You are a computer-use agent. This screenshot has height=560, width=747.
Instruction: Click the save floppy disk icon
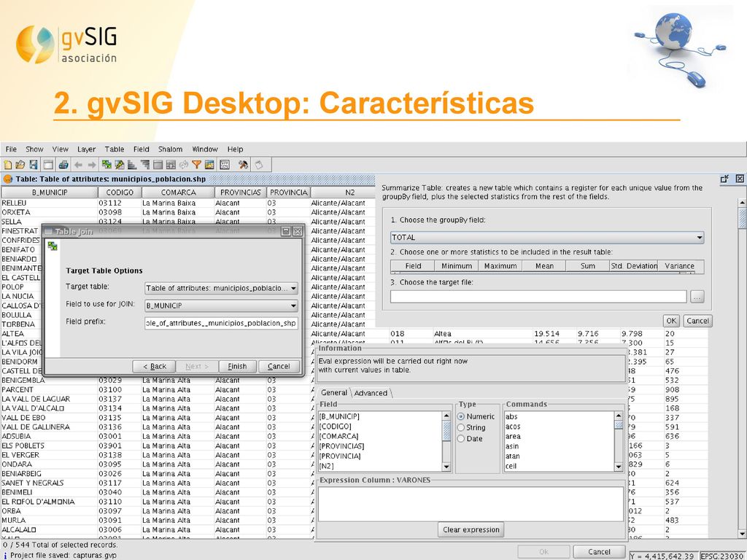(34, 165)
